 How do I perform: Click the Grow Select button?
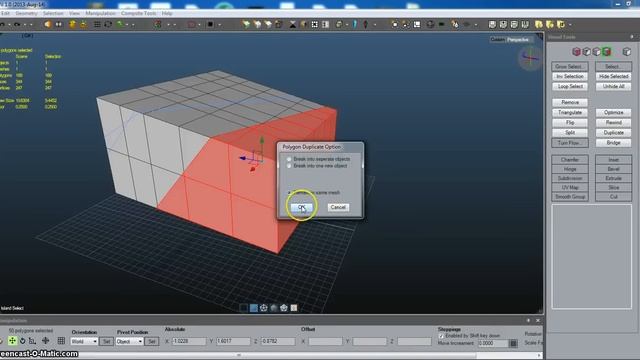(570, 67)
